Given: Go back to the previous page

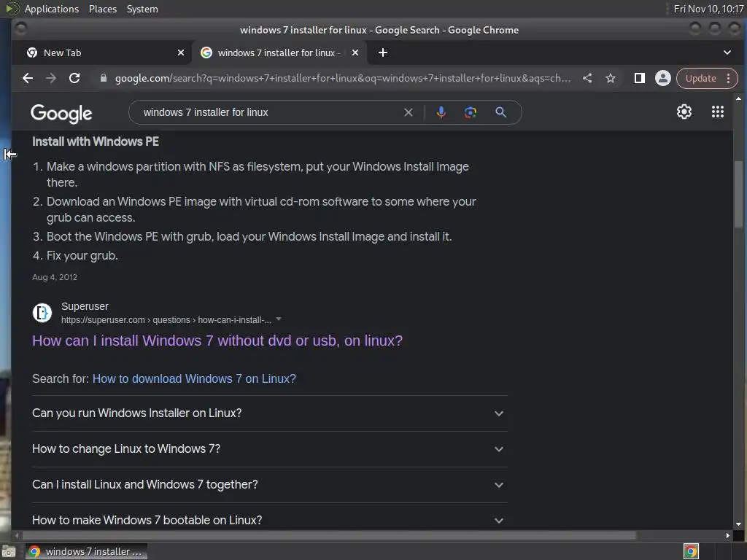Looking at the screenshot, I should (28, 78).
